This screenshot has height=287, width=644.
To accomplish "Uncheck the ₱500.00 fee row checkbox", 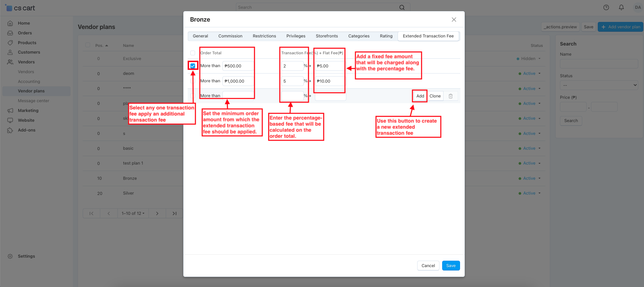I will tap(193, 66).
